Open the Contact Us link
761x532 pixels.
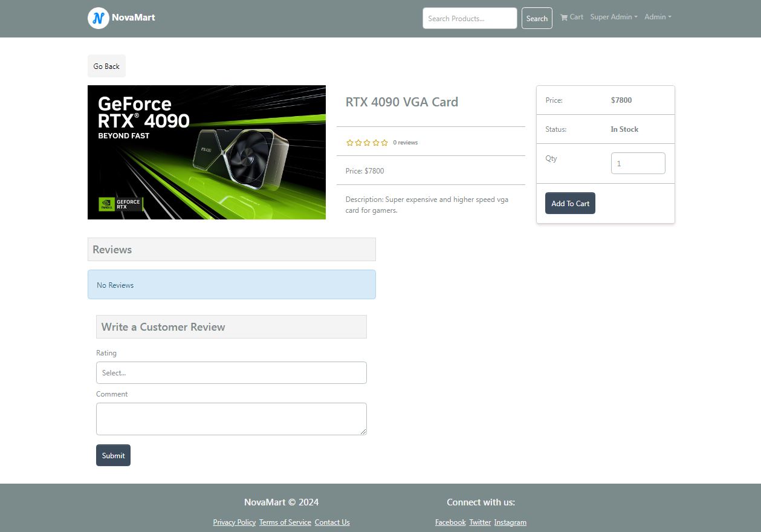point(332,522)
